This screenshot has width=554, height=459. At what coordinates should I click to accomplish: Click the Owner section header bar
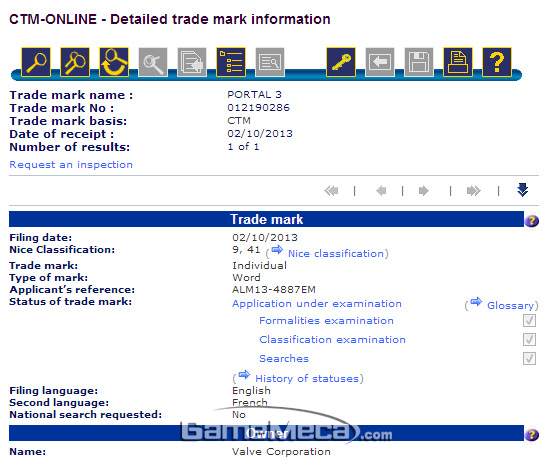pyautogui.click(x=266, y=433)
